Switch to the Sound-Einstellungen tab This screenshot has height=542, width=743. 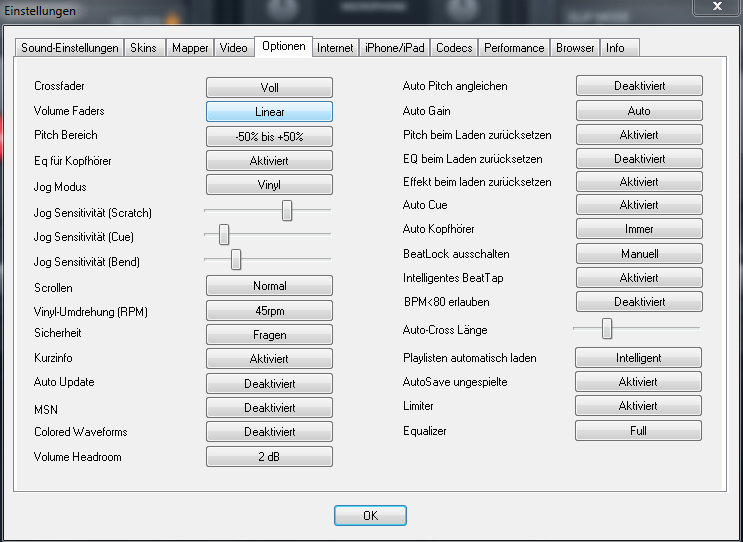[70, 48]
